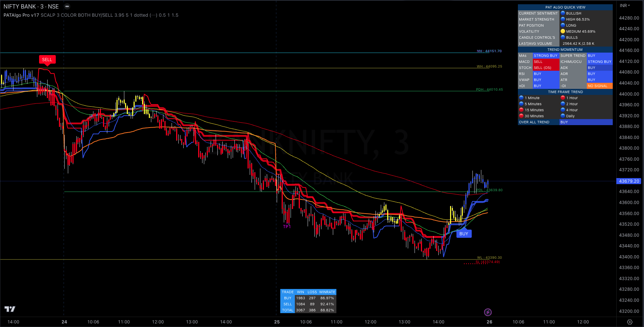644x327 pixels.
Task: Collapse the indicator legend with minus button
Action: 67,6
